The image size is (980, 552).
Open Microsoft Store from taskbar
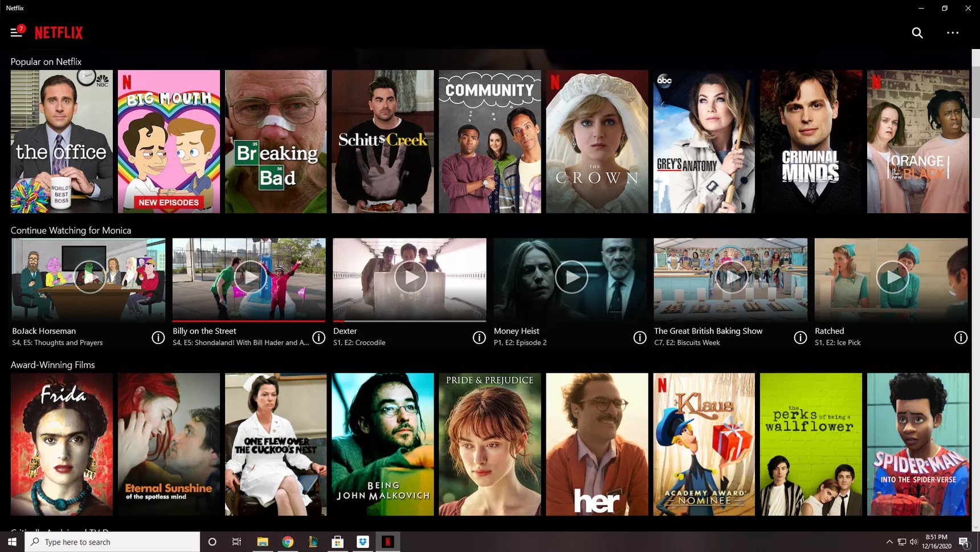338,542
